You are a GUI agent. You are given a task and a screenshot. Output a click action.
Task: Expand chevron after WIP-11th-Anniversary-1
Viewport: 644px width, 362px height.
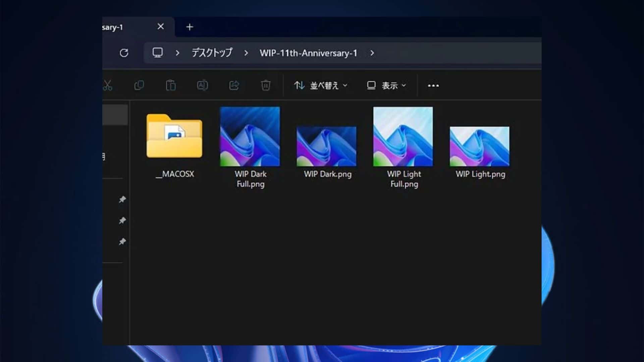[372, 53]
